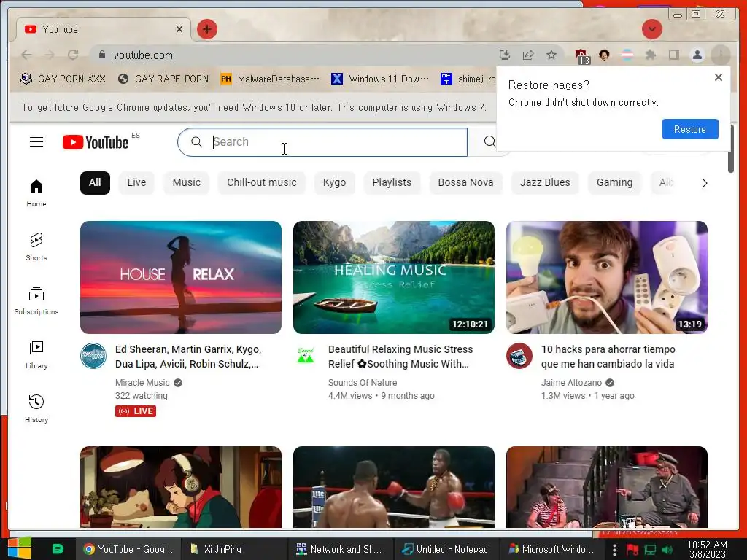Select the Gaming filter chip
The width and height of the screenshot is (747, 560).
pyautogui.click(x=614, y=183)
